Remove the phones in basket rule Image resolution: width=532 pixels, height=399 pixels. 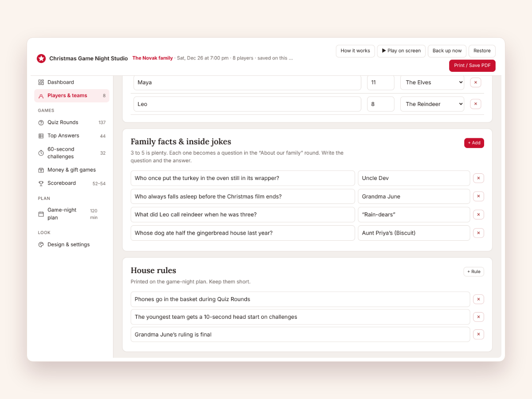pos(478,299)
